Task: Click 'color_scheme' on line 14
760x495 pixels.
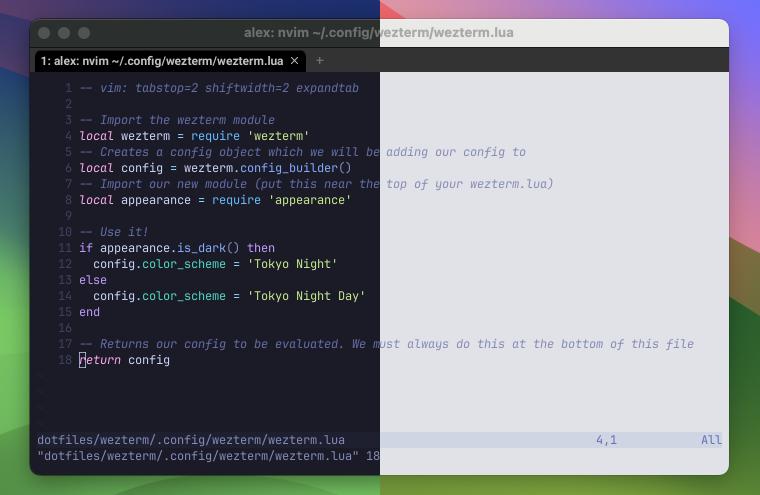Action: point(184,296)
